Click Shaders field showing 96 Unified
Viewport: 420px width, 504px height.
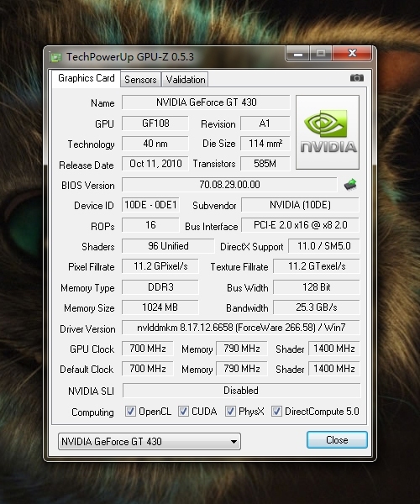(x=168, y=246)
